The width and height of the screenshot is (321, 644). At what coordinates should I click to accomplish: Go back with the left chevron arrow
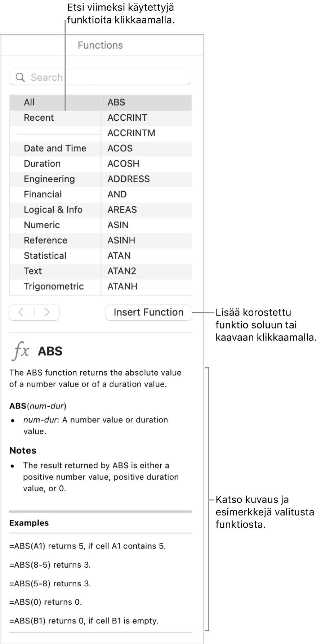(x=21, y=312)
